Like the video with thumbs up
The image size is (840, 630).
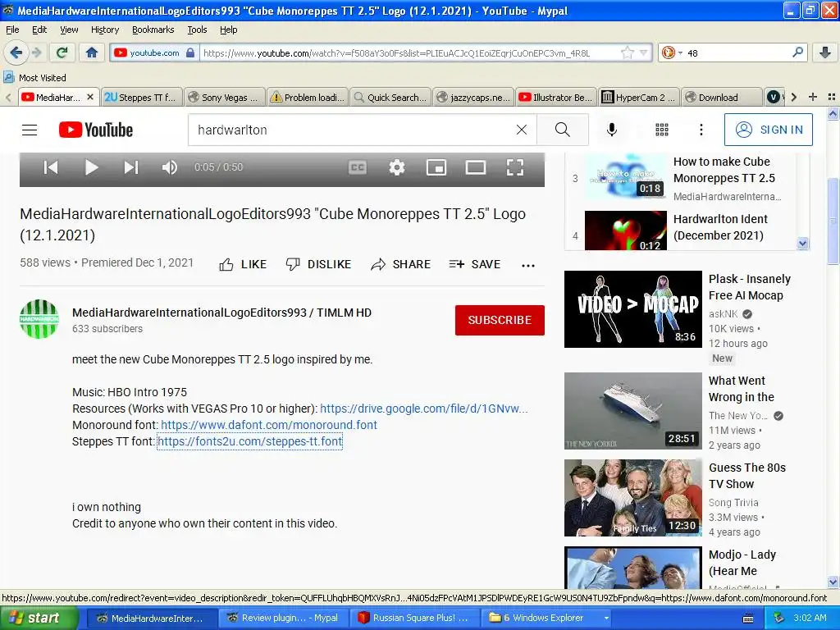pos(243,264)
